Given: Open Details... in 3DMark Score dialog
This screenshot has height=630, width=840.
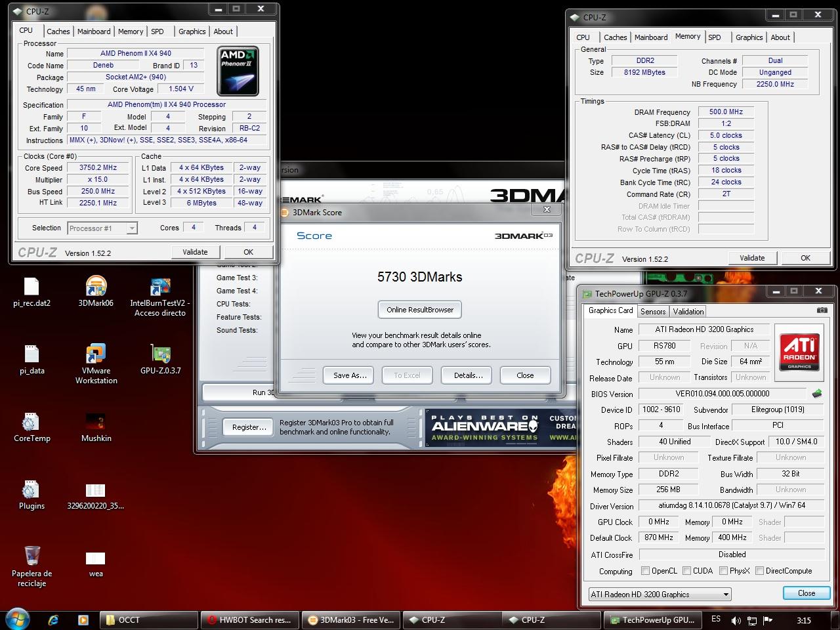Looking at the screenshot, I should (468, 375).
